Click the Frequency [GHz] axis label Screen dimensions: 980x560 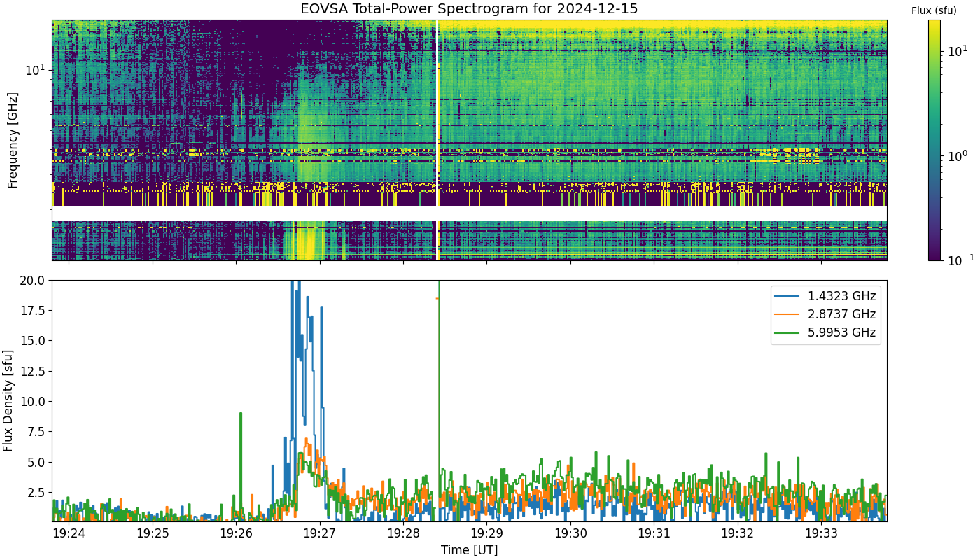coord(12,140)
